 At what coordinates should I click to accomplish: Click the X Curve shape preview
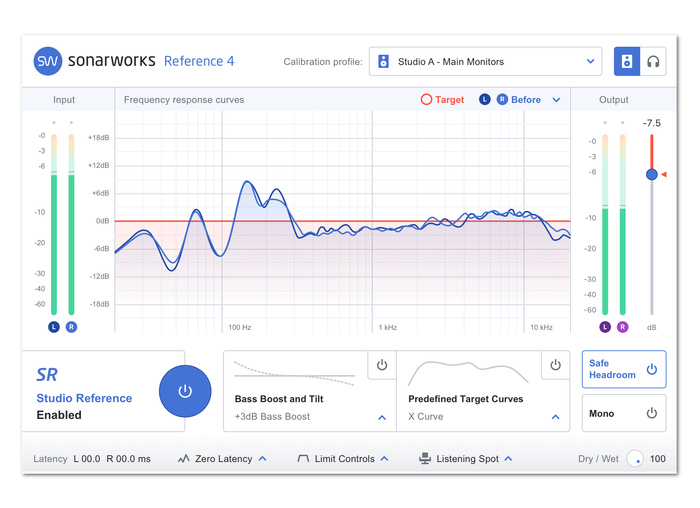coord(468,373)
